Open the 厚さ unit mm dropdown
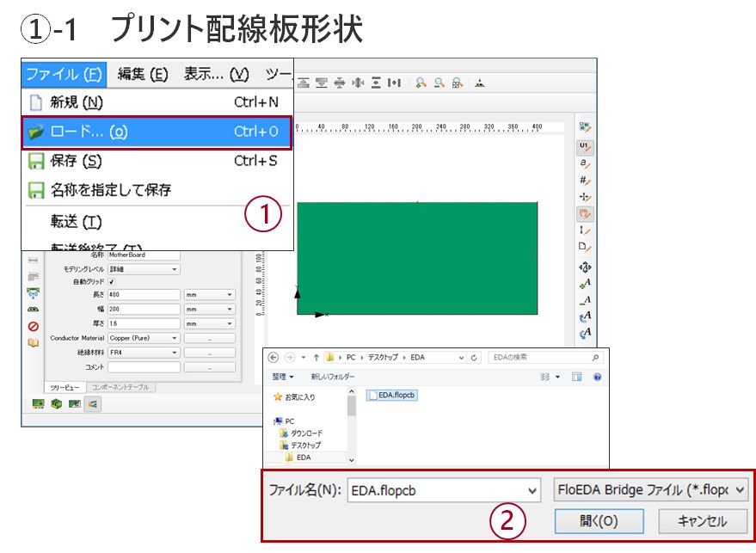The image size is (756, 553). (x=209, y=323)
